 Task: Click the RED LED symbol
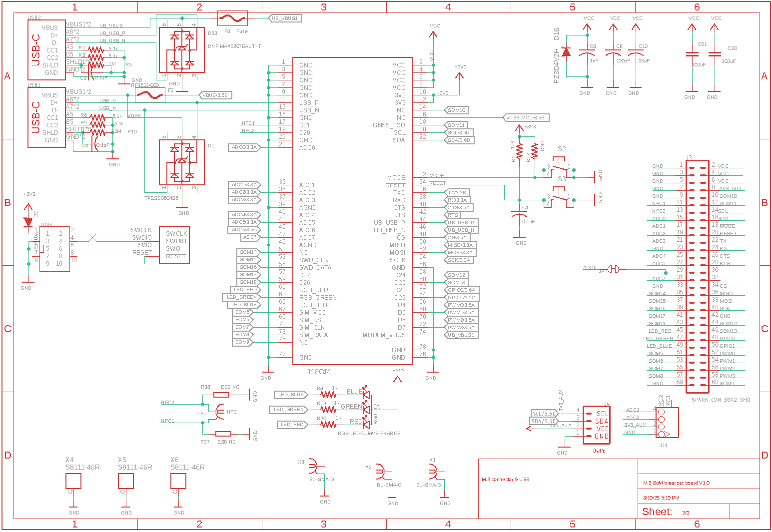point(366,424)
